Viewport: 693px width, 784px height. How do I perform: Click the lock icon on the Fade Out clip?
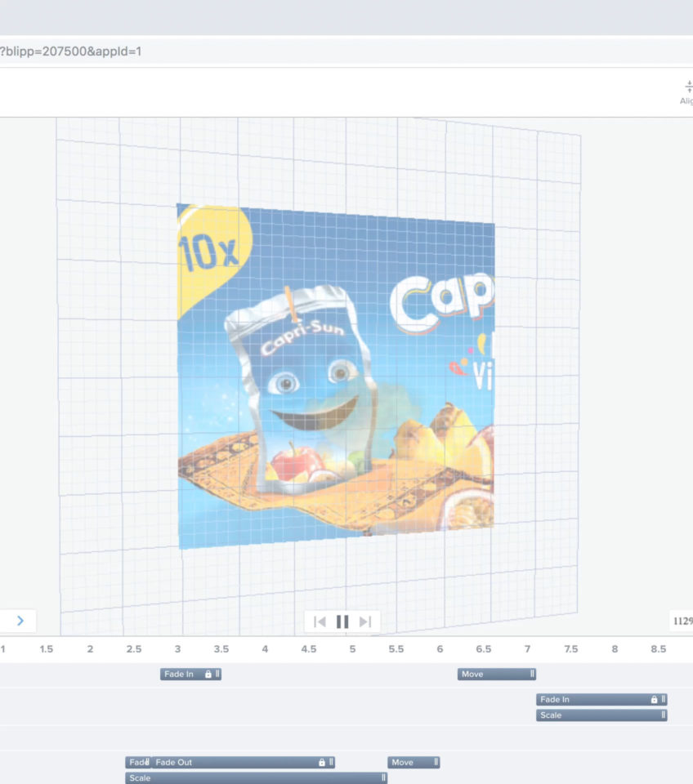click(x=322, y=762)
